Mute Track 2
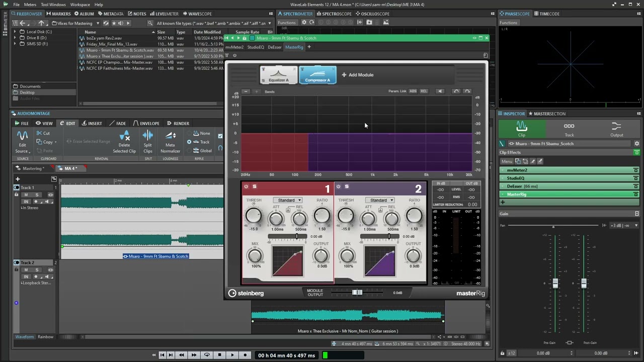Screen dimensions: 644x362 pos(26,270)
